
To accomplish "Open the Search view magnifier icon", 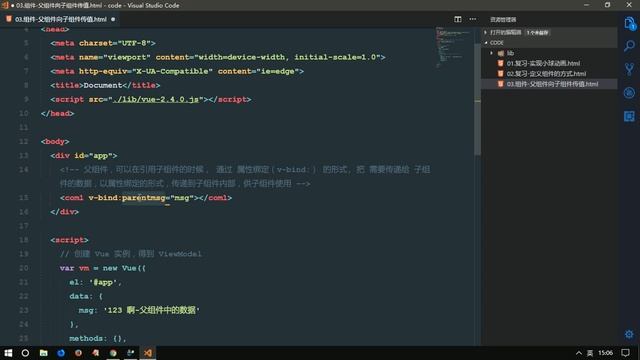I will (629, 45).
